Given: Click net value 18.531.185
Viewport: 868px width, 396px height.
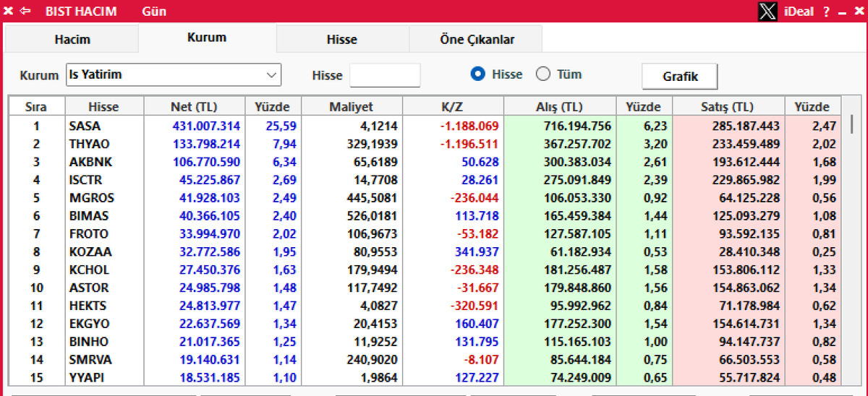Looking at the screenshot, I should coord(209,377).
